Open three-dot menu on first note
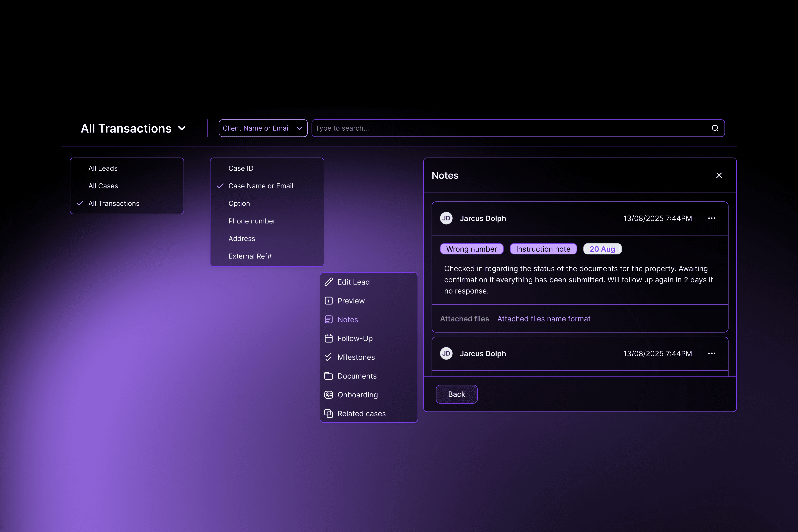The height and width of the screenshot is (532, 798). click(x=711, y=218)
